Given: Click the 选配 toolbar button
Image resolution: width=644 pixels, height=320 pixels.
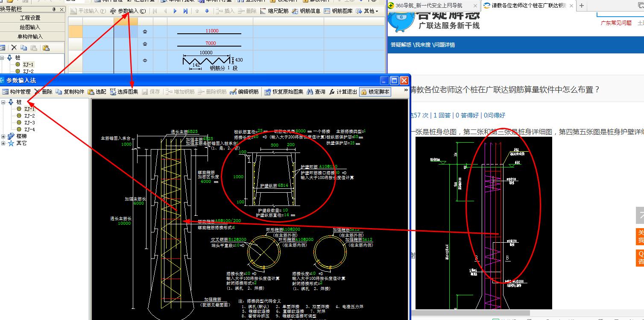Looking at the screenshot, I should tap(97, 92).
